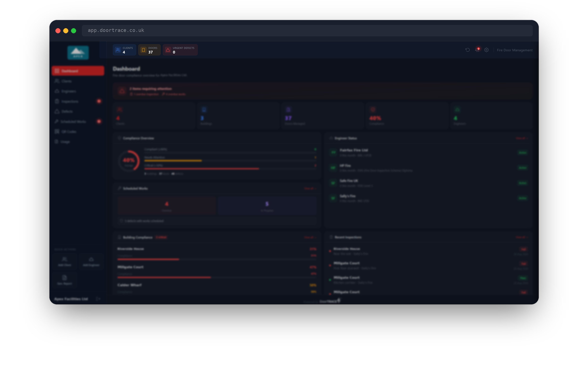Click the Add Engineer quick action
The width and height of the screenshot is (588, 375).
pos(91,262)
